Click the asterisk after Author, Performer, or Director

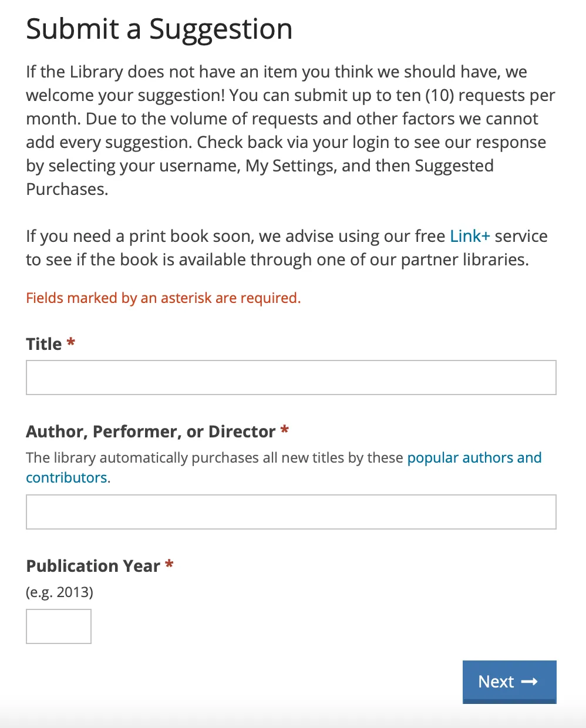(284, 431)
